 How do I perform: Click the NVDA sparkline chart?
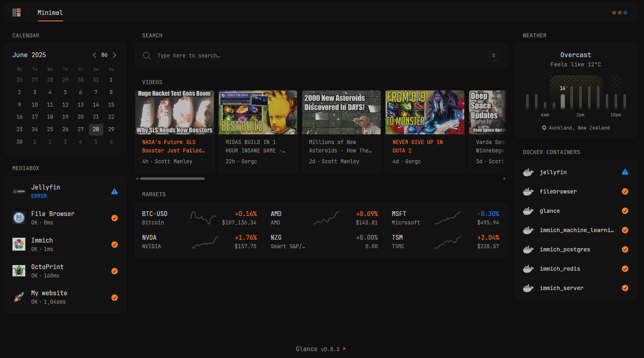[x=205, y=242]
